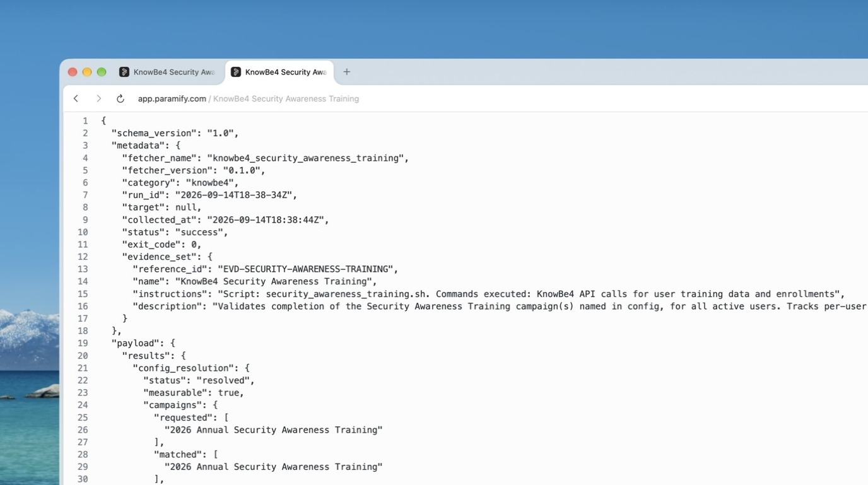
Task: Click the "target": null line
Action: pos(161,207)
